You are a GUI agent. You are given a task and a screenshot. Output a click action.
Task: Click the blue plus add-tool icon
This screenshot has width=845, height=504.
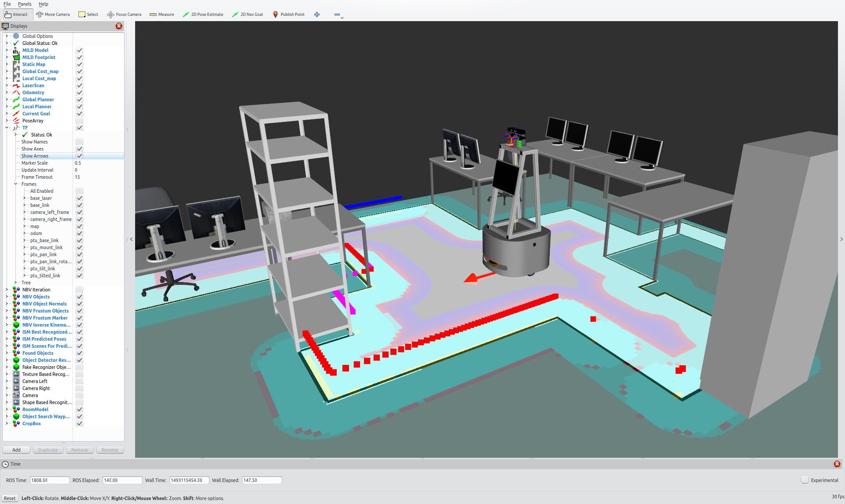tap(317, 15)
